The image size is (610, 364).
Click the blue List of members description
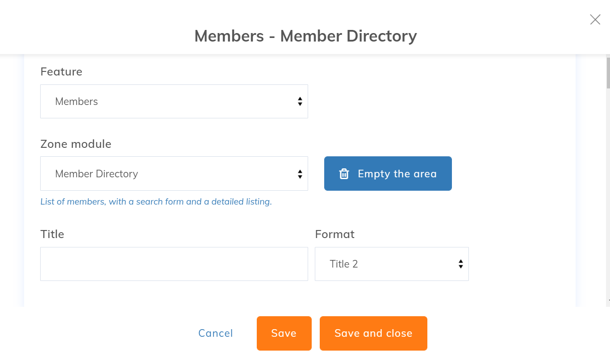pos(156,202)
